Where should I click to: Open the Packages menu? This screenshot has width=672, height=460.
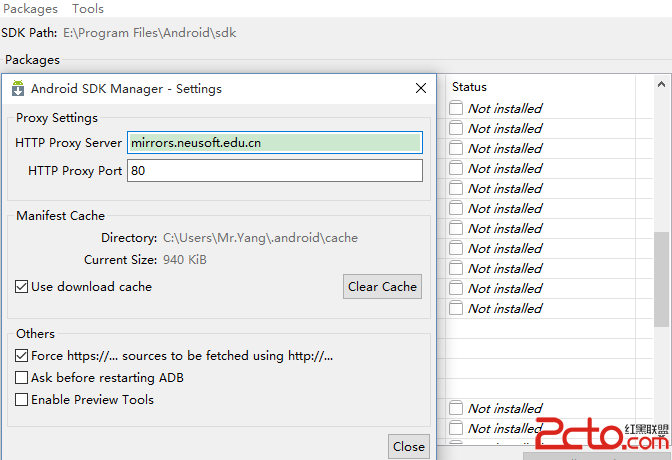coord(30,9)
